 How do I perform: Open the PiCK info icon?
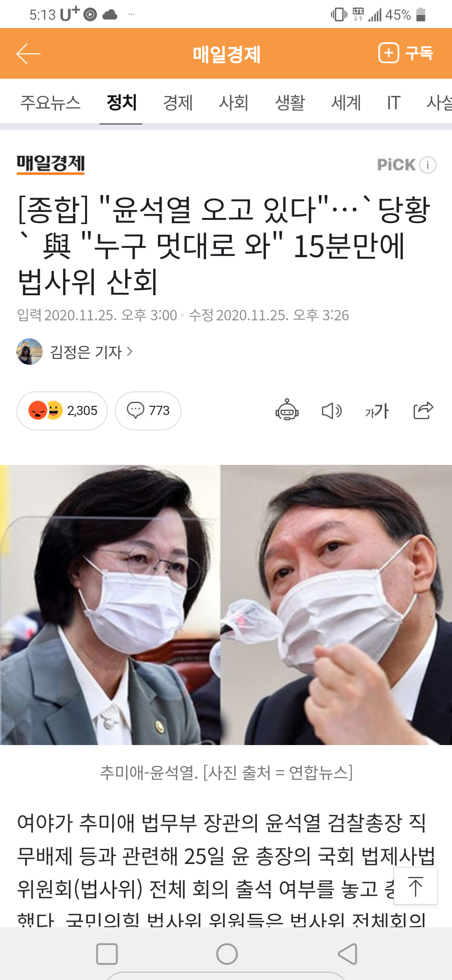(428, 165)
